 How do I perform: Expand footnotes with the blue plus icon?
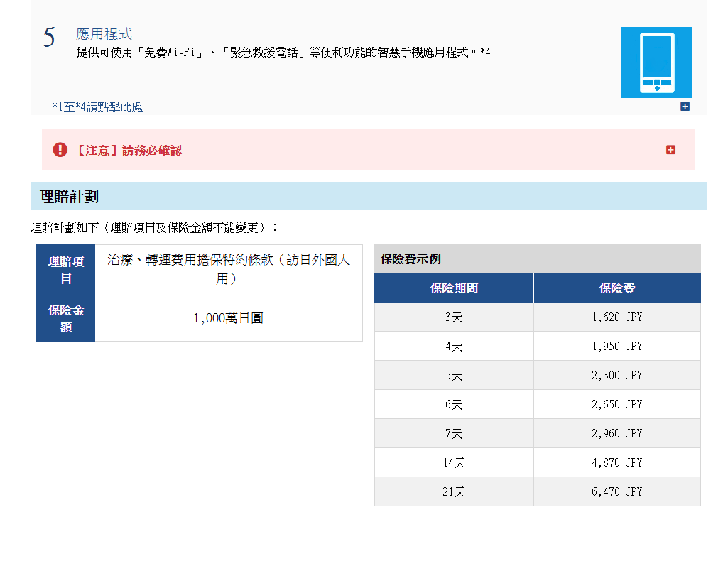point(685,107)
